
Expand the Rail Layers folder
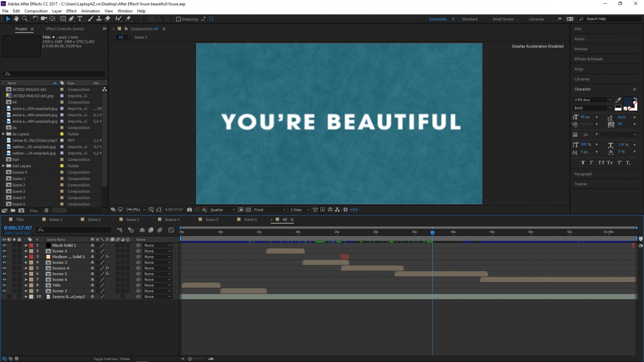point(3,166)
